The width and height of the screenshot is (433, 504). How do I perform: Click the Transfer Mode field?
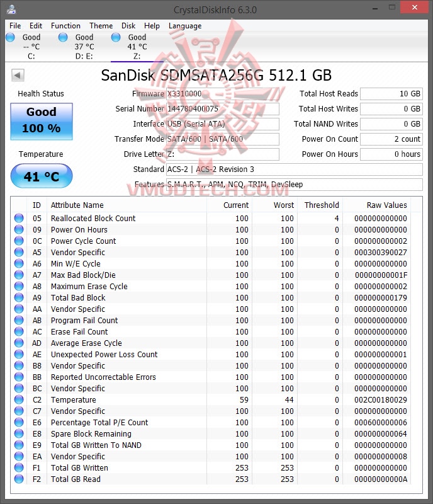point(223,139)
